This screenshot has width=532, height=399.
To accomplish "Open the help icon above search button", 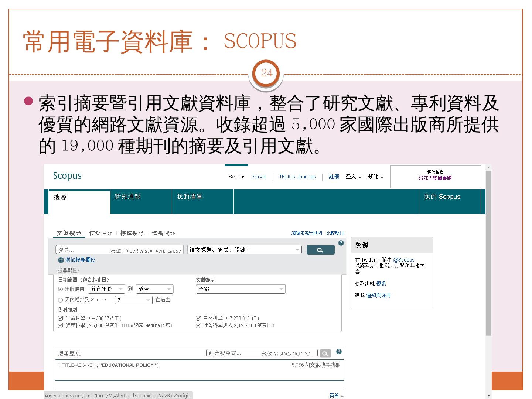I will [341, 243].
